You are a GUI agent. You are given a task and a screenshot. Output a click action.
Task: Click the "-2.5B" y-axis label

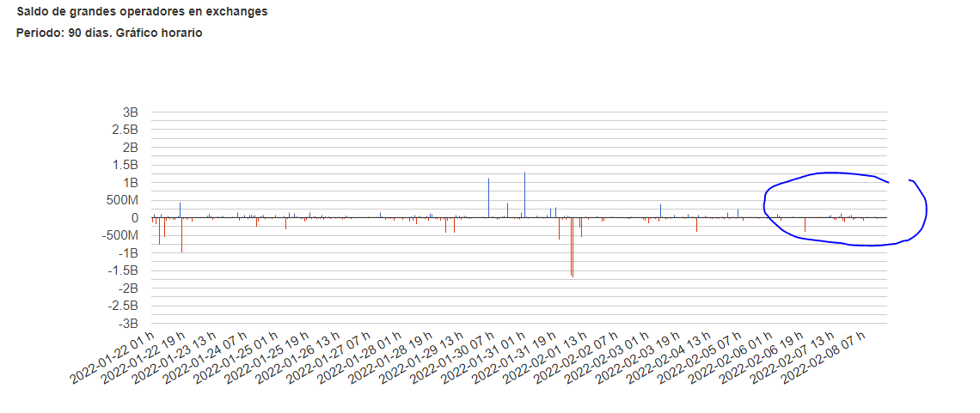(122, 306)
